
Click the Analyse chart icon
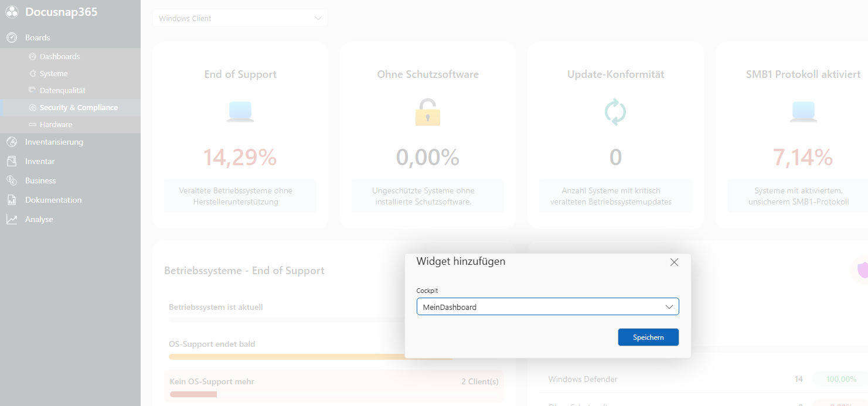coord(12,219)
